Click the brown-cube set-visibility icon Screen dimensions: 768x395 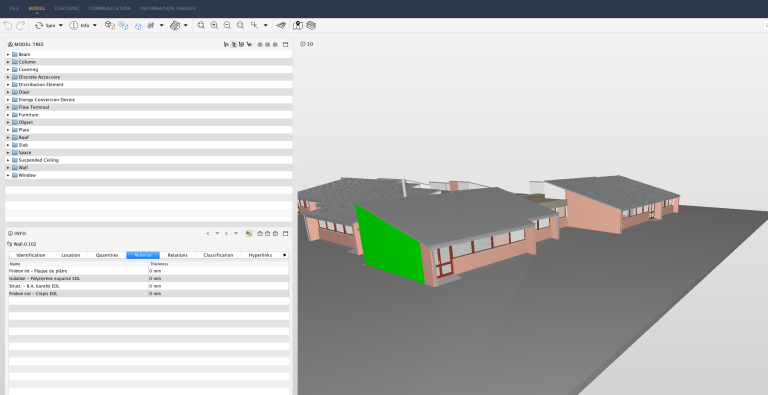click(x=110, y=25)
